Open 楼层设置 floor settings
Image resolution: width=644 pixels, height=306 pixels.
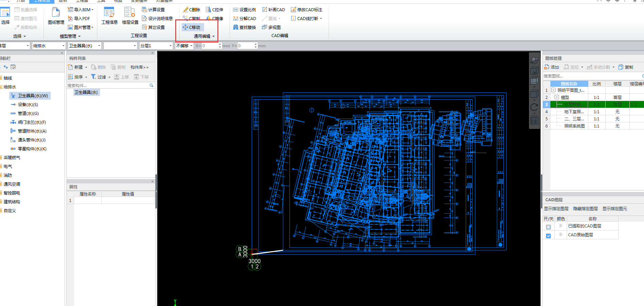(130, 16)
